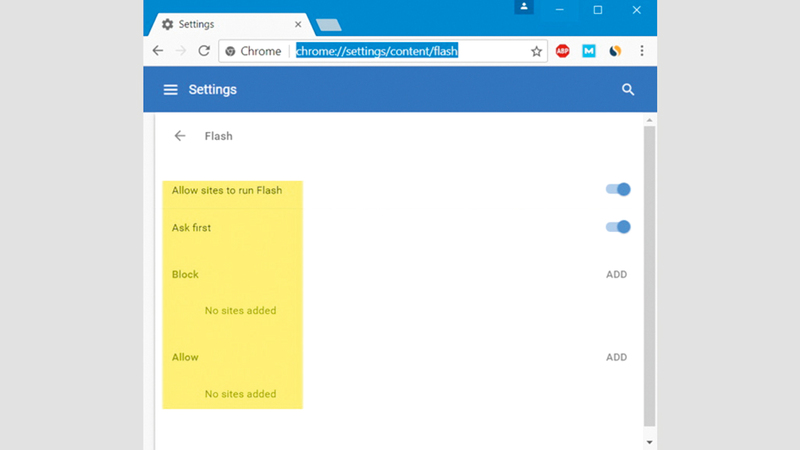Click the address bar URL field
Viewport: 800px width, 450px height.
pyautogui.click(x=400, y=51)
